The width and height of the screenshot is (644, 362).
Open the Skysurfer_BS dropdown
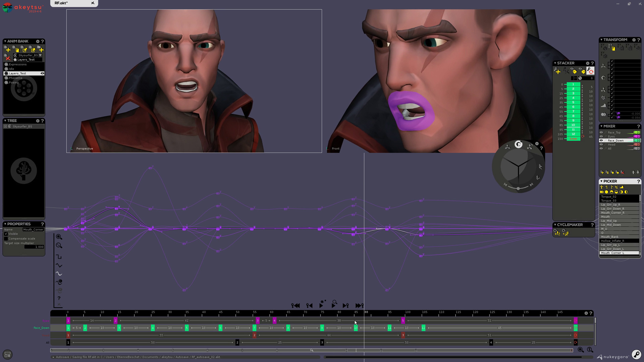pos(40,55)
